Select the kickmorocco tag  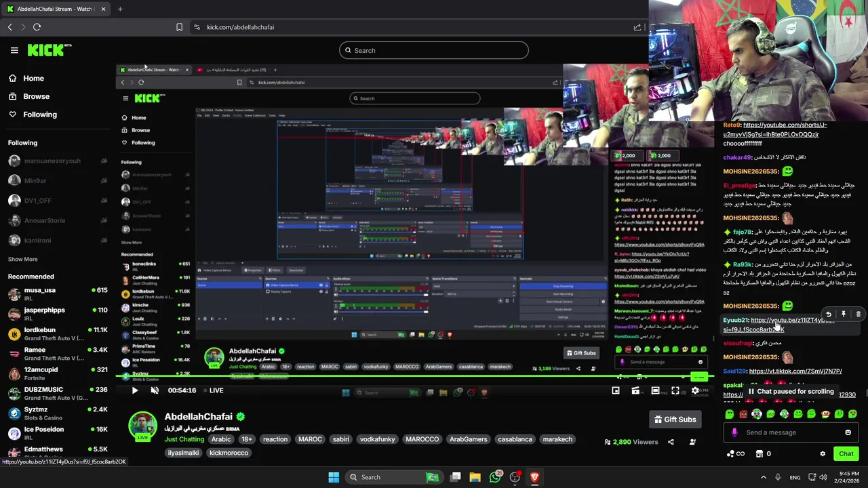click(229, 453)
